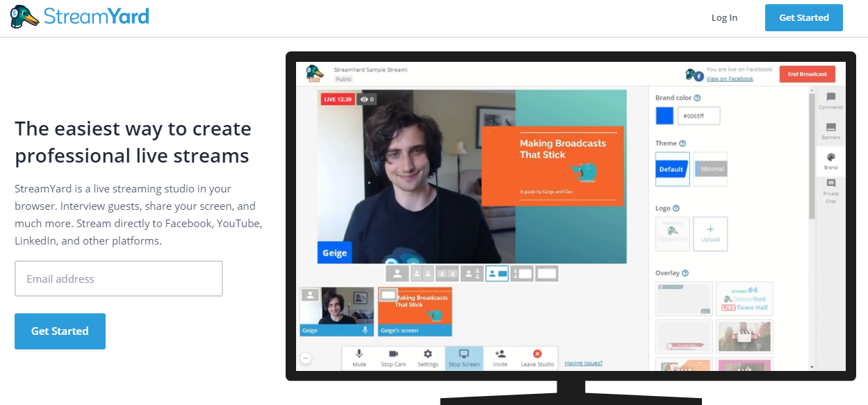Screen dimensions: 868x405
Task: Click the red Leave Studio icon
Action: [537, 354]
